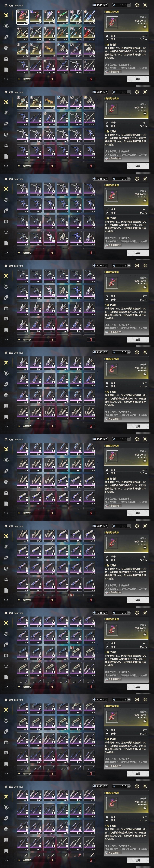The height and width of the screenshot is (868, 154).
Task: Click the topmost 培养 button
Action: coord(138,79)
